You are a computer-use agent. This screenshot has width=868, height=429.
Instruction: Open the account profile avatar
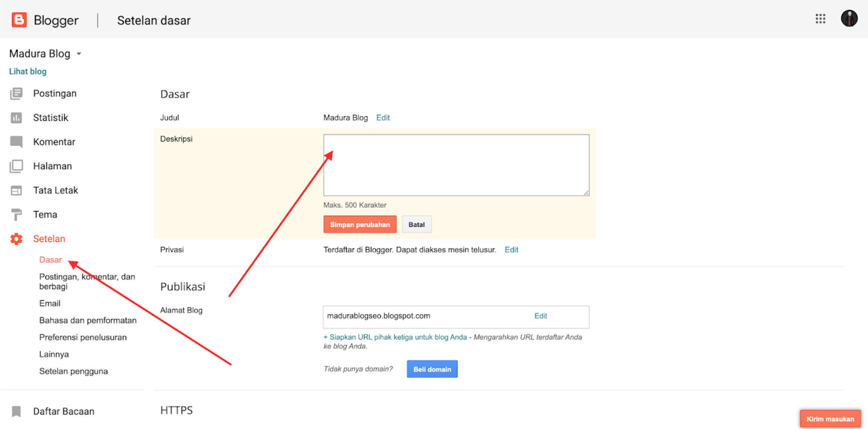pyautogui.click(x=849, y=18)
